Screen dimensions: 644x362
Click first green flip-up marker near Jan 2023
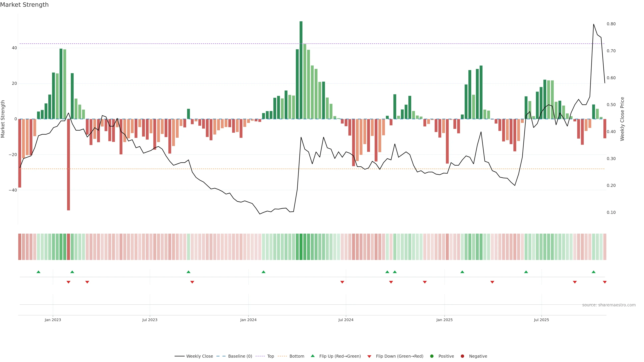click(39, 272)
